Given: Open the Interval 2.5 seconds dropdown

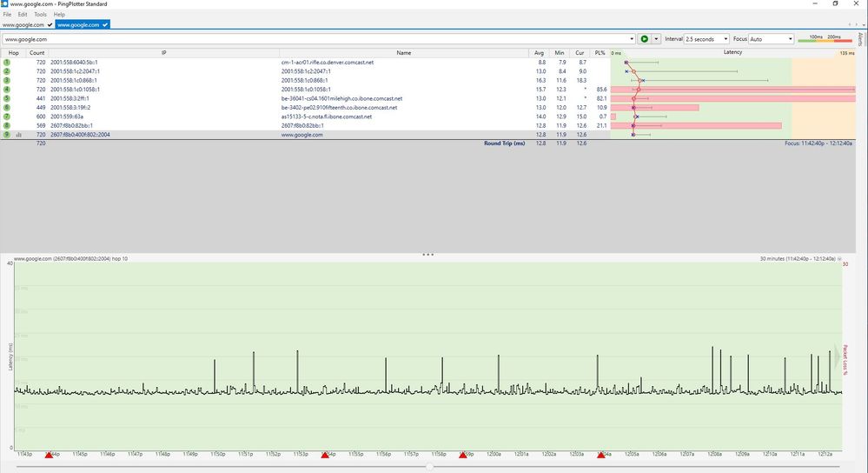Looking at the screenshot, I should point(707,39).
